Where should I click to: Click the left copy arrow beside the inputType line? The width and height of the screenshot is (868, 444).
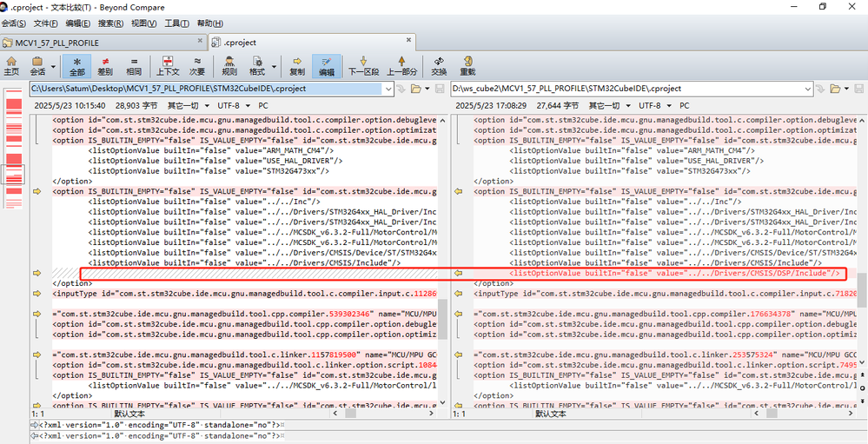[x=37, y=293]
